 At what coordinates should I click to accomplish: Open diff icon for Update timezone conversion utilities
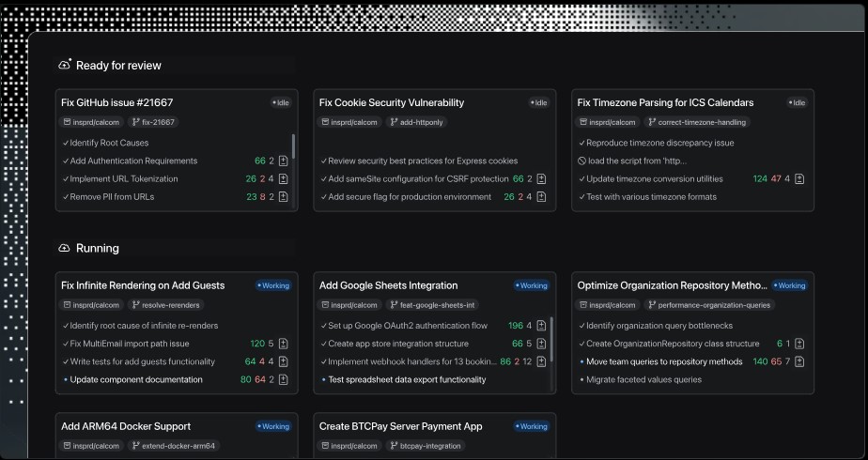(799, 178)
